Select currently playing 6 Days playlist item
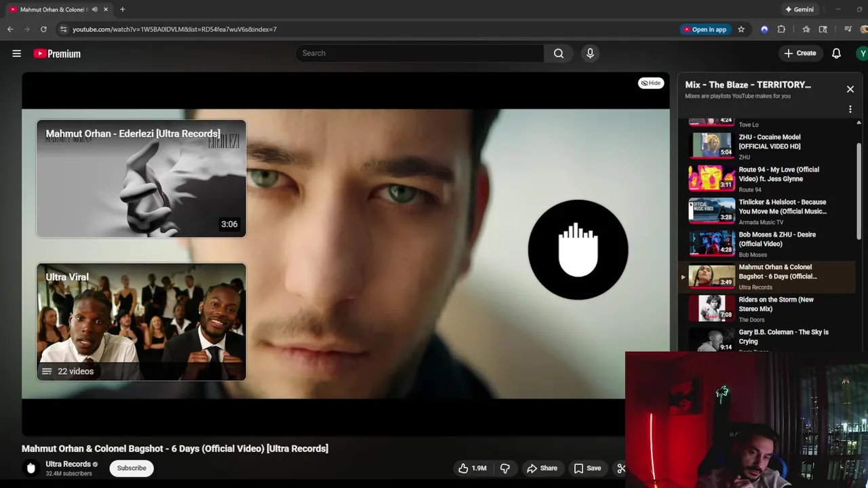Screen dimensions: 868x488 [768, 277]
